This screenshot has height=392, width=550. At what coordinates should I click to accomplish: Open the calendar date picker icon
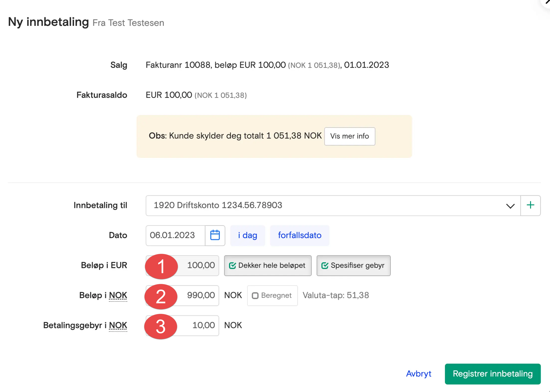(x=215, y=235)
